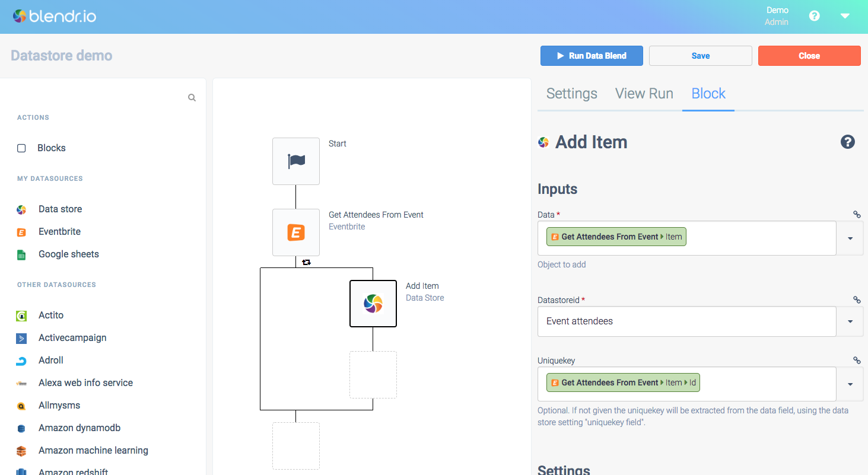Select the Block tab
The image size is (868, 475).
click(708, 94)
